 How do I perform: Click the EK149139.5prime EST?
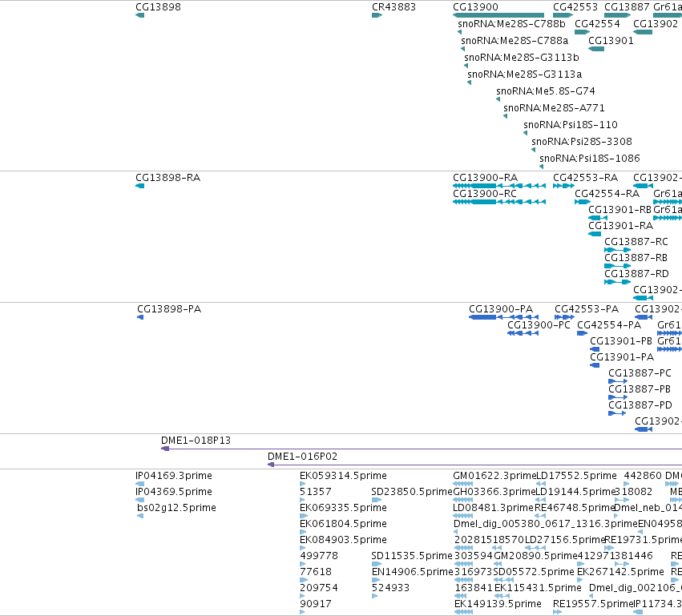point(463,612)
